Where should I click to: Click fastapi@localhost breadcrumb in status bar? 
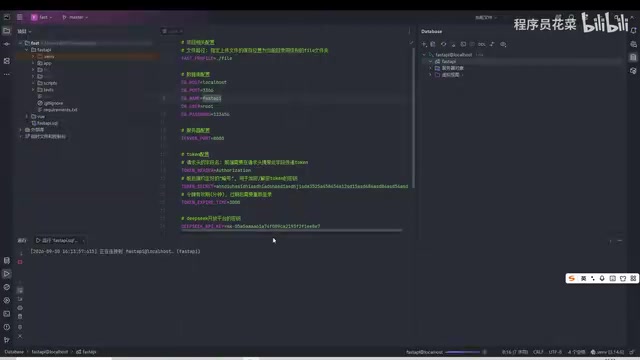click(50, 352)
